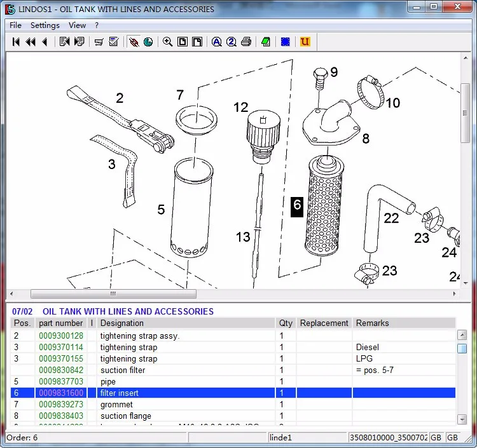Click the parts list scroll-down arrow
Viewport: 477px width, 448px height.
[x=462, y=419]
